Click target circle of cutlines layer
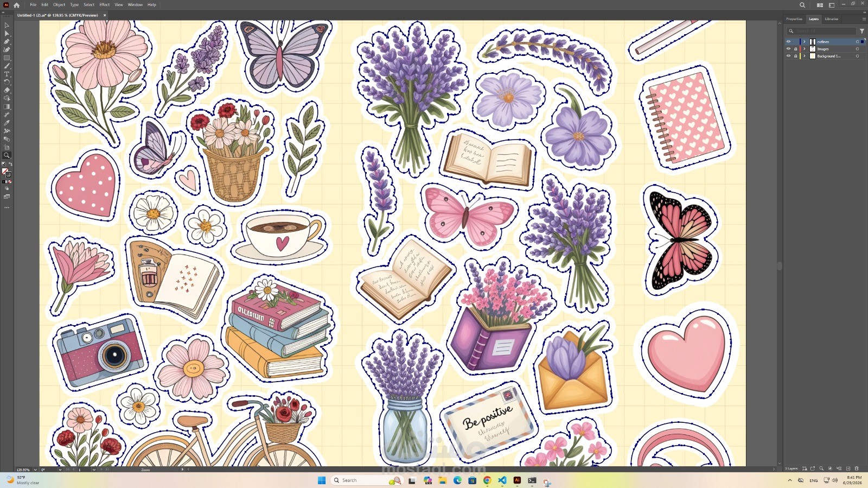Viewport: 868px width, 488px height. [857, 42]
